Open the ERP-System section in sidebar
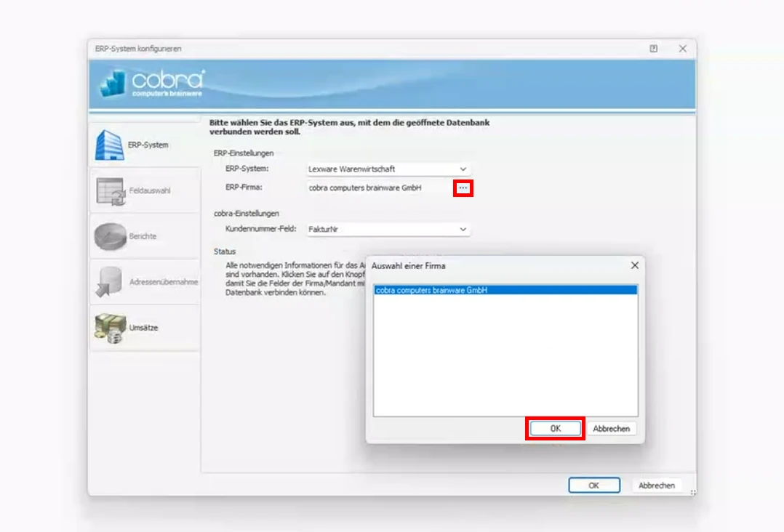Screen dimensions: 784x532 pos(145,145)
